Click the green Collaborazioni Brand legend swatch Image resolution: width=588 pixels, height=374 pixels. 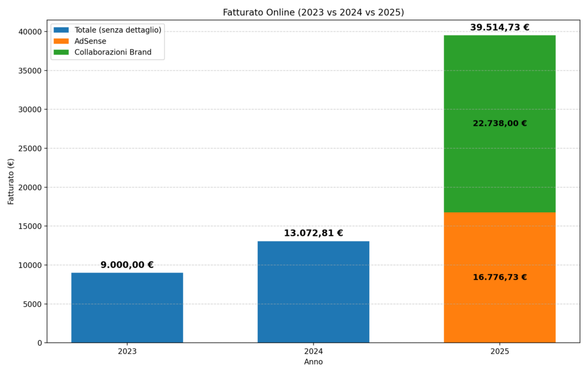pyautogui.click(x=61, y=52)
